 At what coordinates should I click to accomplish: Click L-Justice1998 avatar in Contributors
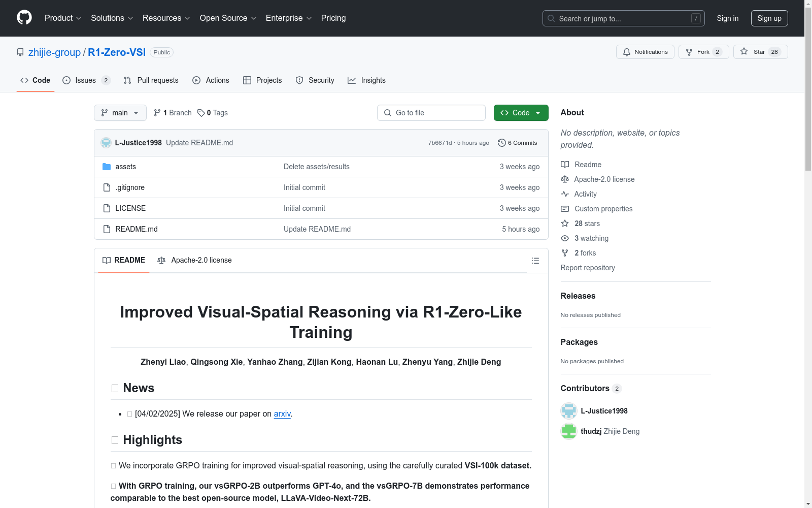click(x=569, y=411)
